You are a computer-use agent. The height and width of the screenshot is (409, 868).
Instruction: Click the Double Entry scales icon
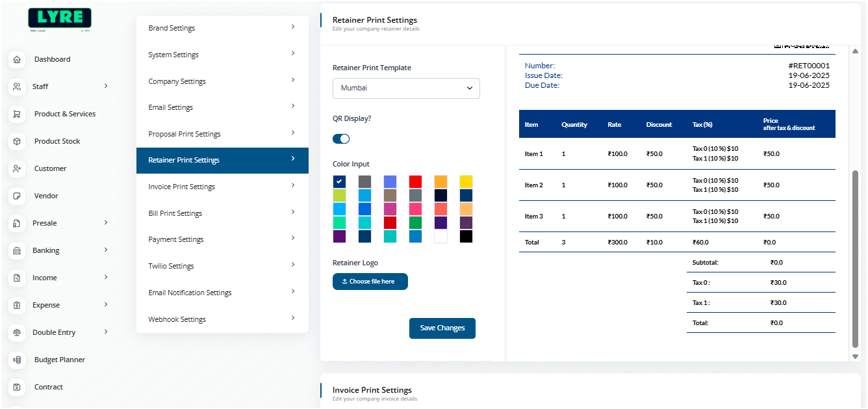[x=17, y=332]
